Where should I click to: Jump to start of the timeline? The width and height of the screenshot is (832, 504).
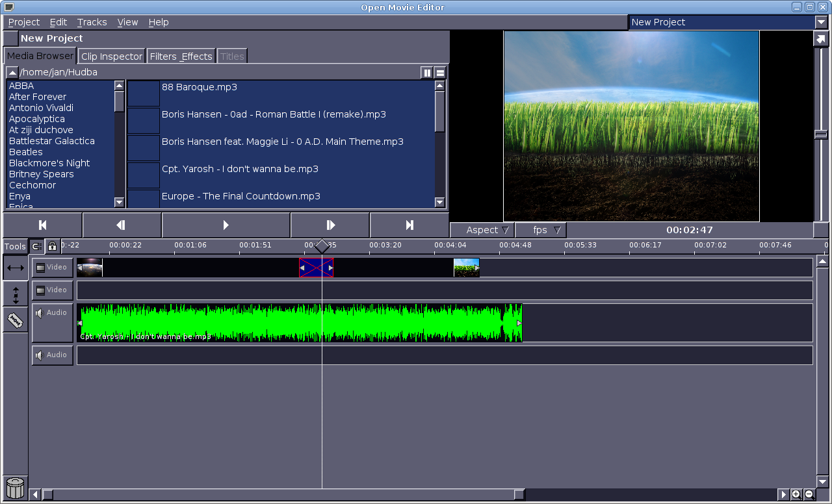point(42,225)
